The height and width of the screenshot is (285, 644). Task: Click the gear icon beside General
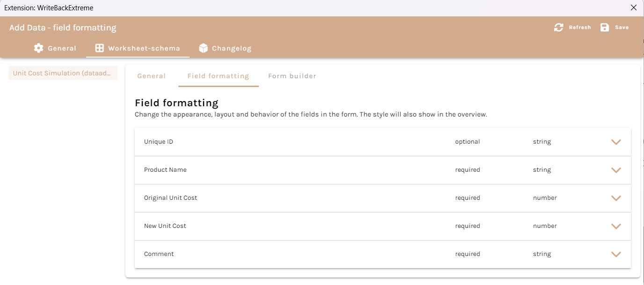pos(38,48)
